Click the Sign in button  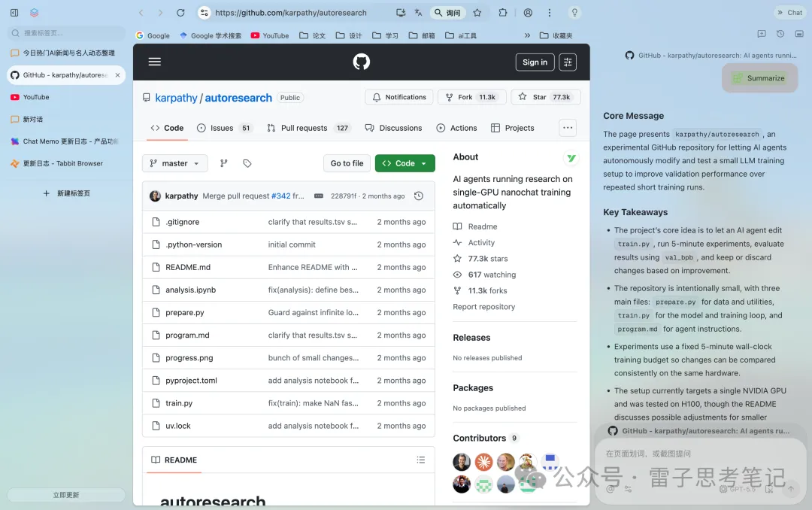point(535,62)
